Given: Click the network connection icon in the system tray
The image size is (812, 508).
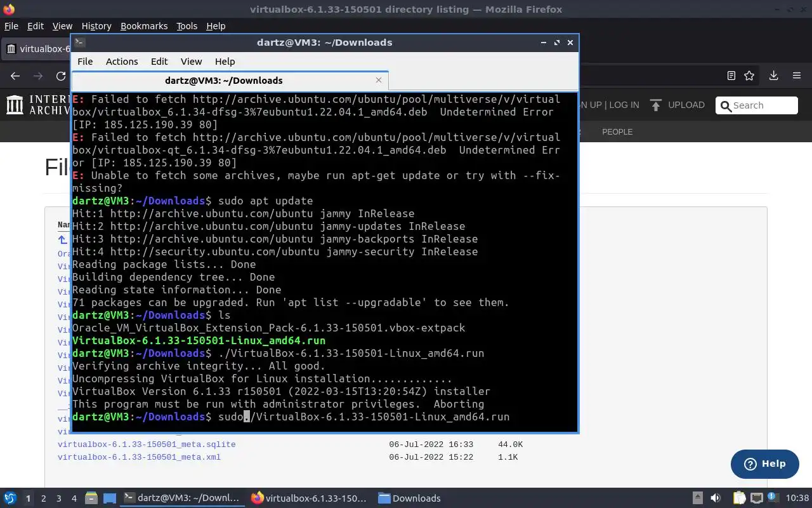Looking at the screenshot, I should coord(756,498).
